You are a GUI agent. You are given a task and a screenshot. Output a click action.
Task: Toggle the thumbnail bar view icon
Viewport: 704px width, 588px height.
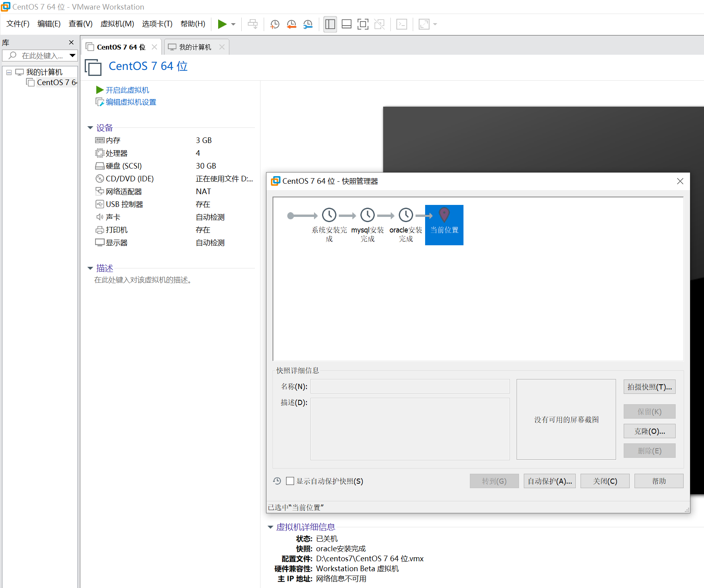tap(347, 24)
